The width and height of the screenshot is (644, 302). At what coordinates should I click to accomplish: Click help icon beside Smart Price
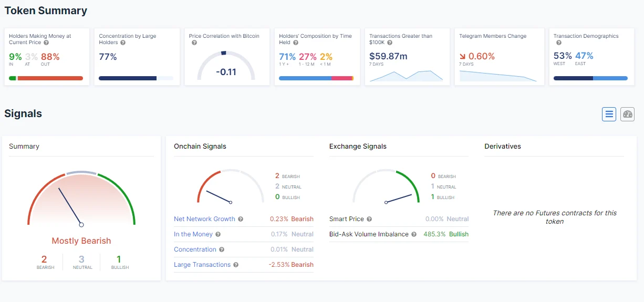(x=369, y=219)
